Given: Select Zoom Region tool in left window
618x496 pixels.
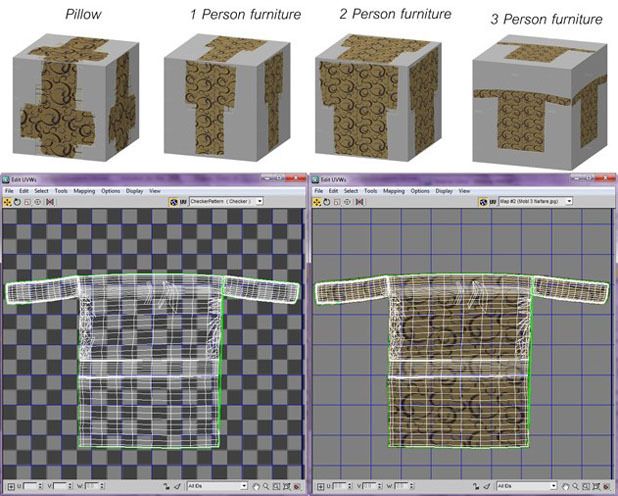Looking at the screenshot, I should tap(276, 487).
